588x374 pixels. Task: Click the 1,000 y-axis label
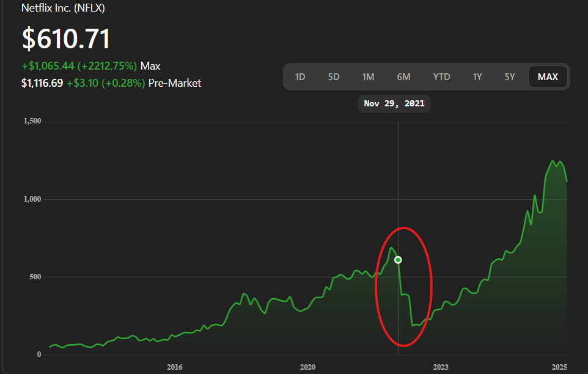32,199
